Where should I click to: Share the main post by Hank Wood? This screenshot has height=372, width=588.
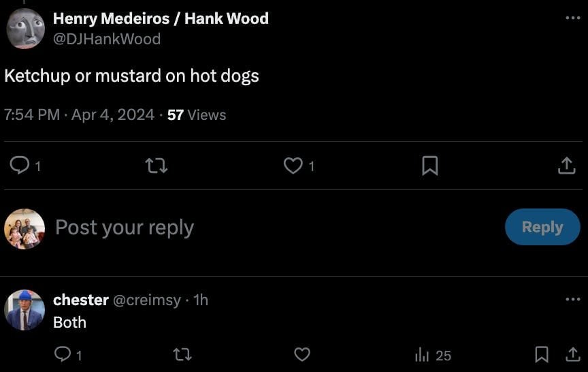click(566, 166)
